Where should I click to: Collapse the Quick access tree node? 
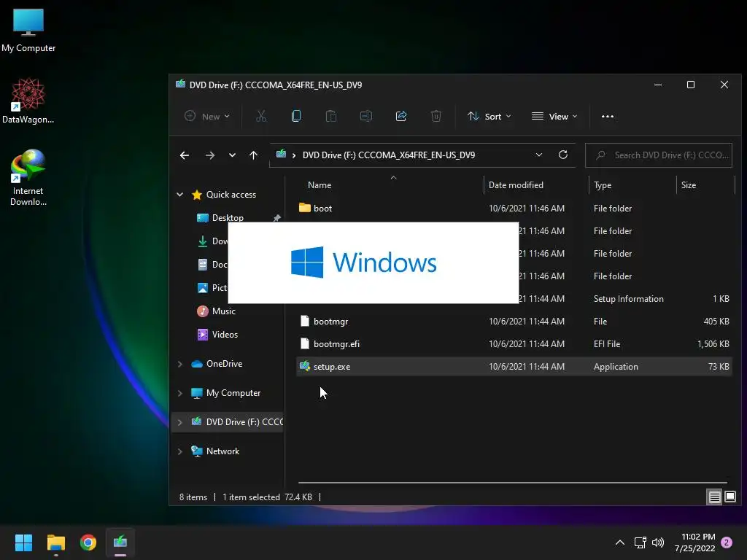click(180, 194)
